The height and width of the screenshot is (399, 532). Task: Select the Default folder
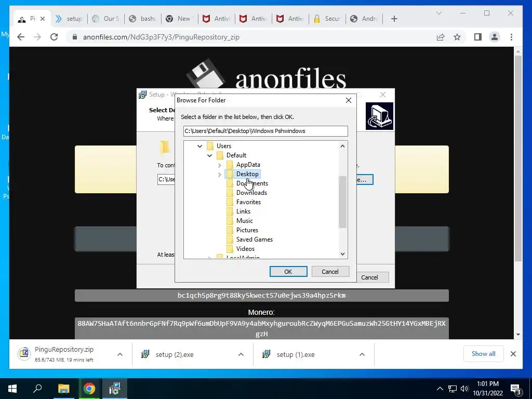click(x=236, y=155)
